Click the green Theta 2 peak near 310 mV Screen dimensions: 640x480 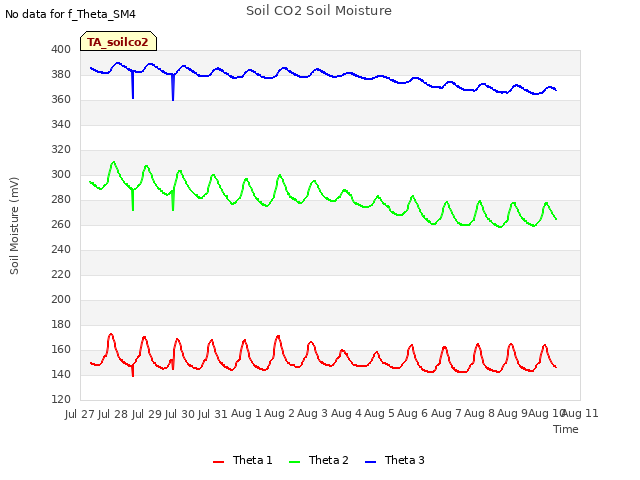113,162
